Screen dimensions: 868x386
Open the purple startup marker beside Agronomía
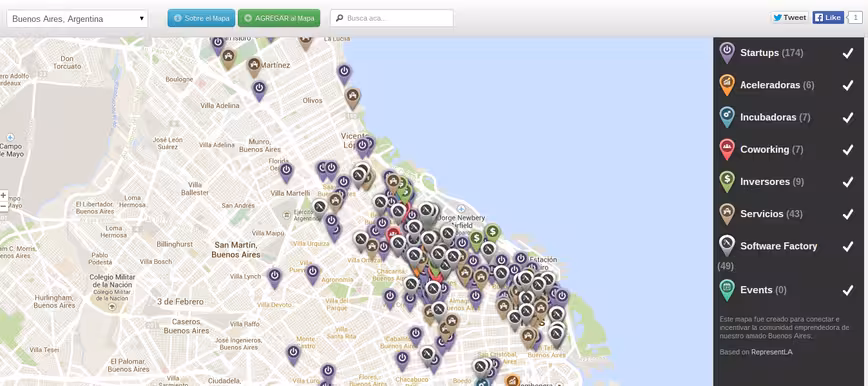point(313,275)
